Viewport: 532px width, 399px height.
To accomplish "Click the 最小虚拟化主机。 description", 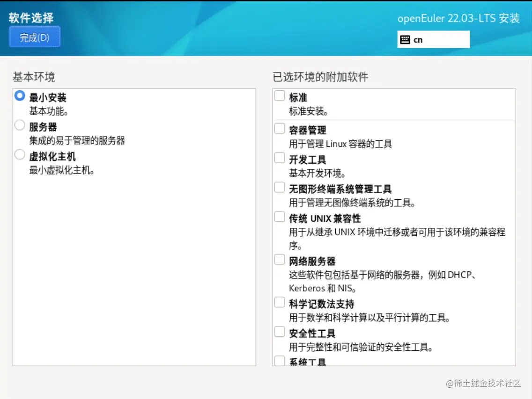I will point(62,170).
